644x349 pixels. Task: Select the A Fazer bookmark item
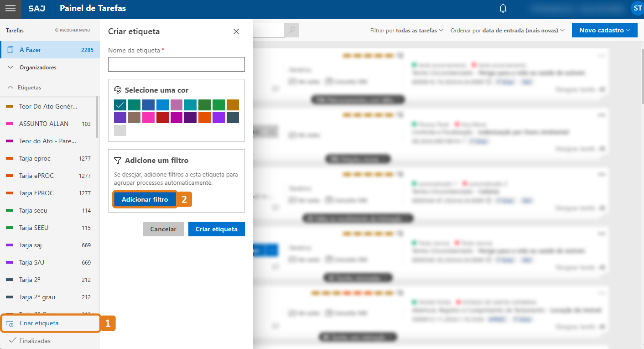click(50, 50)
